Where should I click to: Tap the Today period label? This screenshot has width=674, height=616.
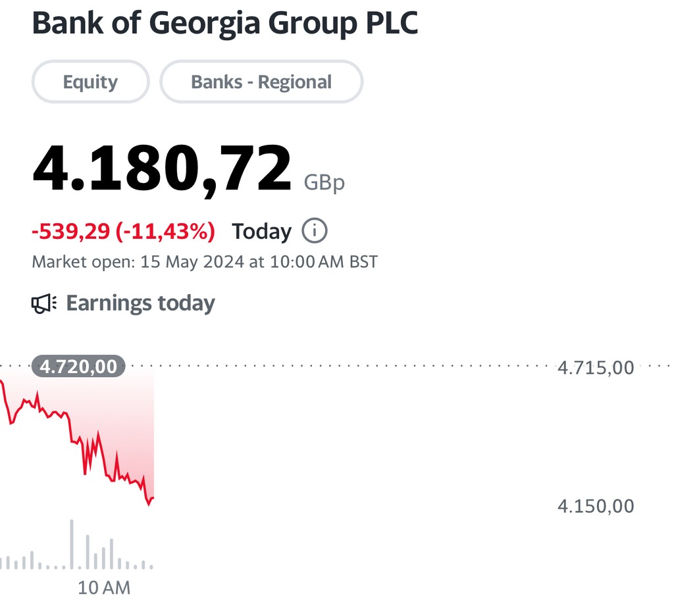pyautogui.click(x=261, y=231)
